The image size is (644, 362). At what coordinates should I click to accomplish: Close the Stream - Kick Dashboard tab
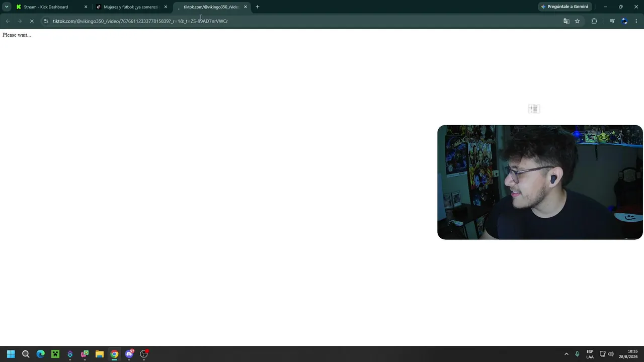point(86,7)
